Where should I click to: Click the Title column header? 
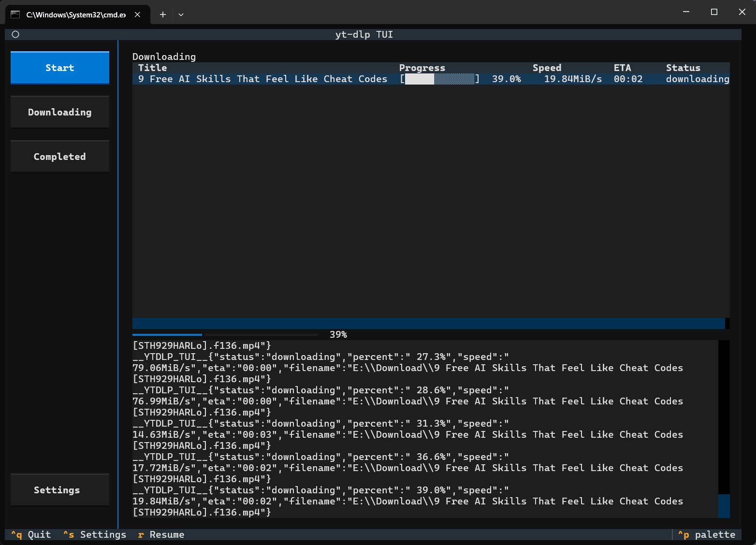point(153,68)
